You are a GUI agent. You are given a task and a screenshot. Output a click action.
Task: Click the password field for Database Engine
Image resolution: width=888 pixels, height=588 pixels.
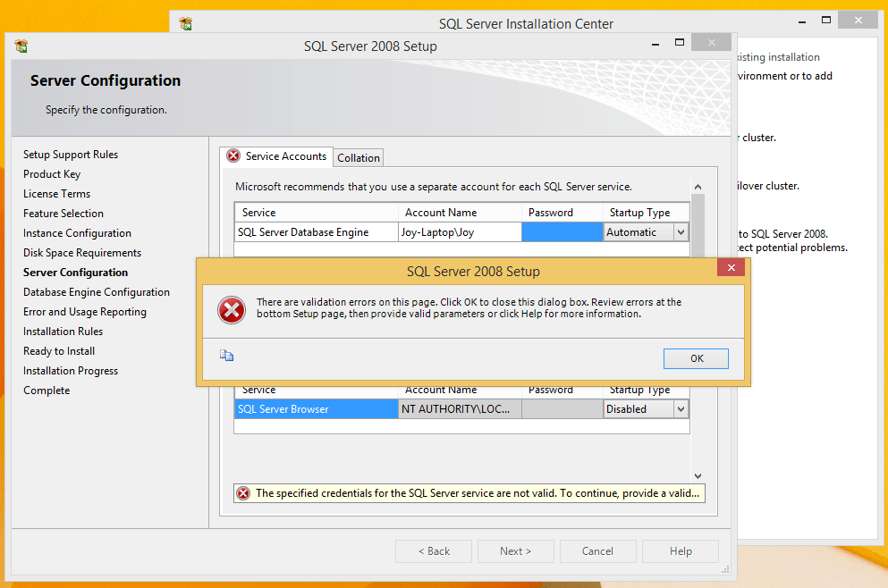(x=562, y=232)
